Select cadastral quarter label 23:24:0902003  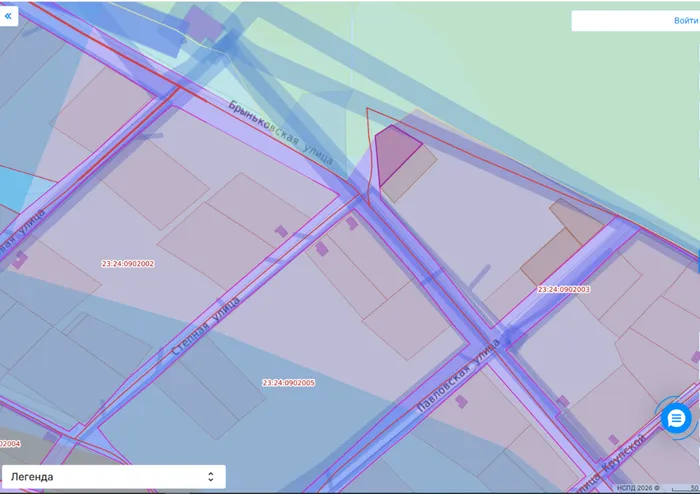(x=564, y=289)
